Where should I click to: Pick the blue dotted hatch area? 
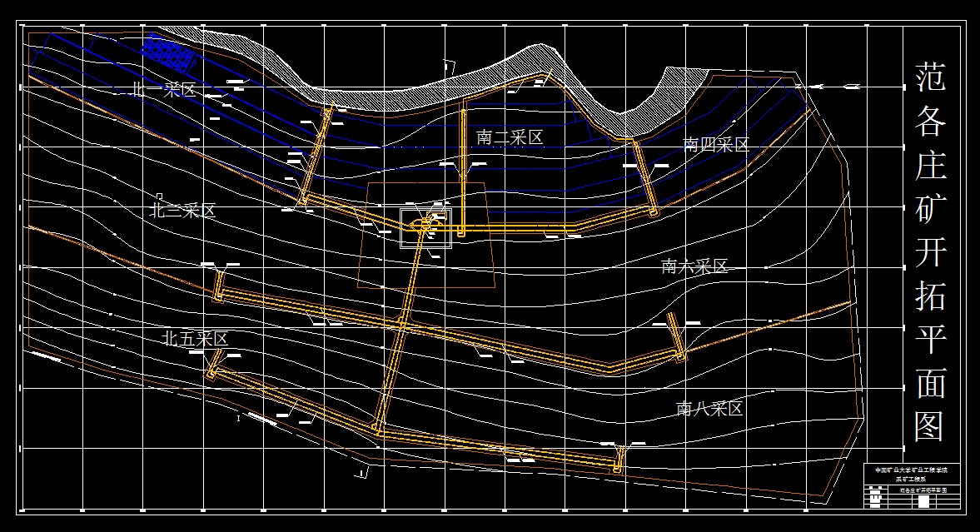point(167,52)
